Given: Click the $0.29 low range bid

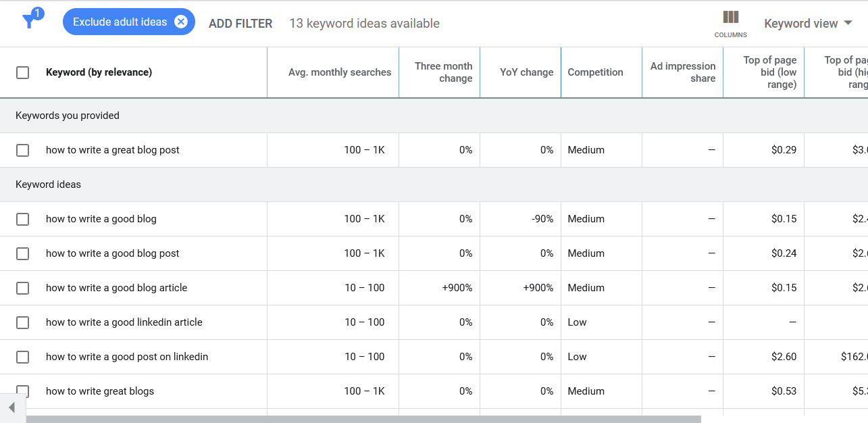Looking at the screenshot, I should pyautogui.click(x=784, y=150).
